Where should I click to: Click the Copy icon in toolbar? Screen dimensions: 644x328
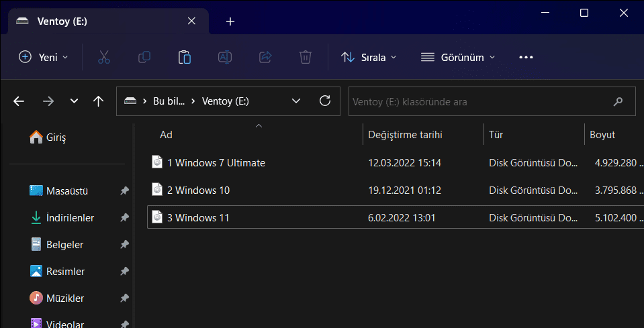144,57
